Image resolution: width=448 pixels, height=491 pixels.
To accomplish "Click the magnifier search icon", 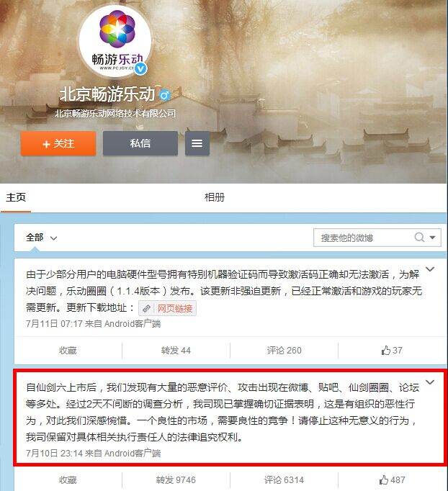I will pyautogui.click(x=419, y=238).
